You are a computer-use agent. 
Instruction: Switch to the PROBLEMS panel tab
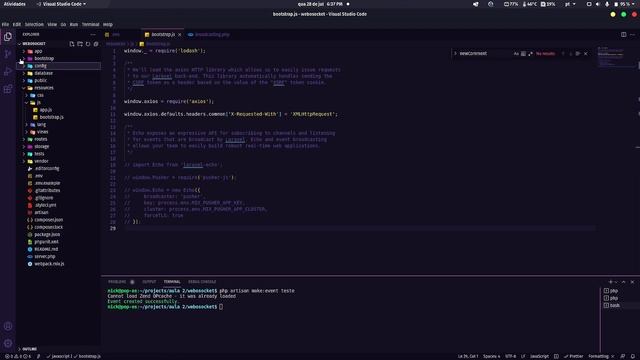pyautogui.click(x=117, y=282)
